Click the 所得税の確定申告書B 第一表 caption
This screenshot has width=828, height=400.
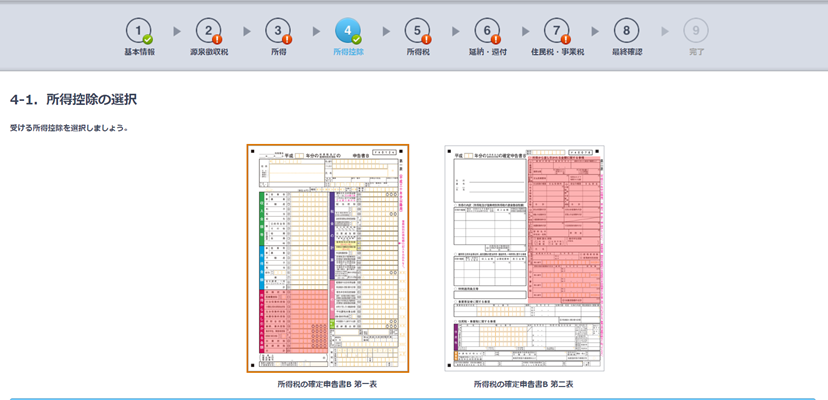point(328,384)
